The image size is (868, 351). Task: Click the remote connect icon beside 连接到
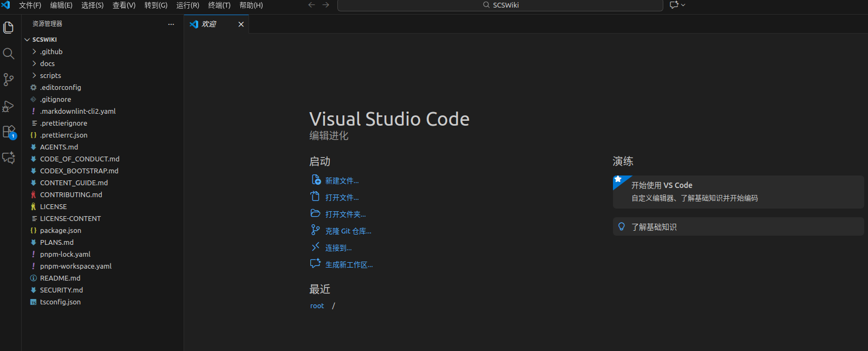pyautogui.click(x=315, y=247)
